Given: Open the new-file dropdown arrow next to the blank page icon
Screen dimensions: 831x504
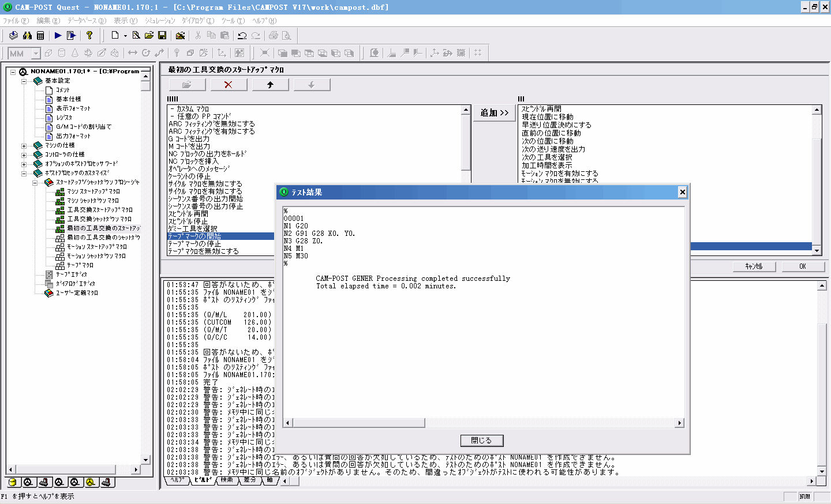Looking at the screenshot, I should 125,36.
